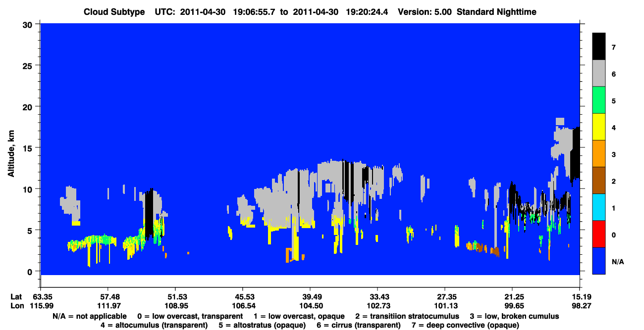Click the red color swatch labeled 0
Screen dimensions: 644x330
[599, 234]
